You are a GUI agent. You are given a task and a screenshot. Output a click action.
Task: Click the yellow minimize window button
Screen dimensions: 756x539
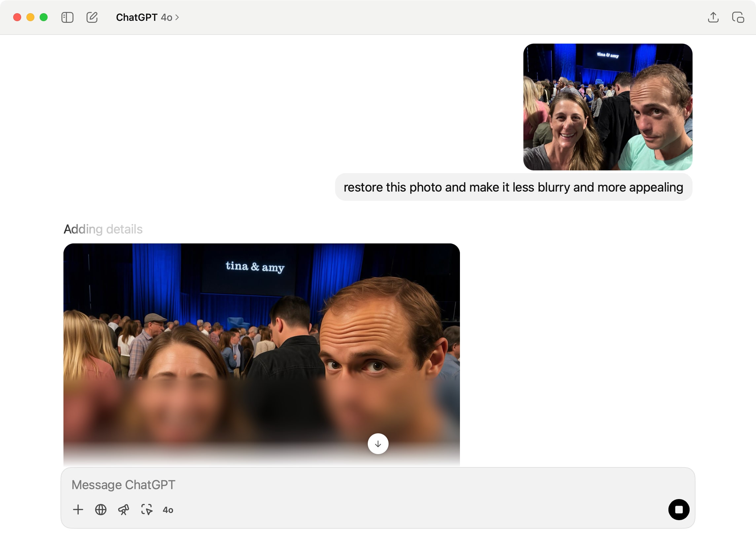click(30, 17)
